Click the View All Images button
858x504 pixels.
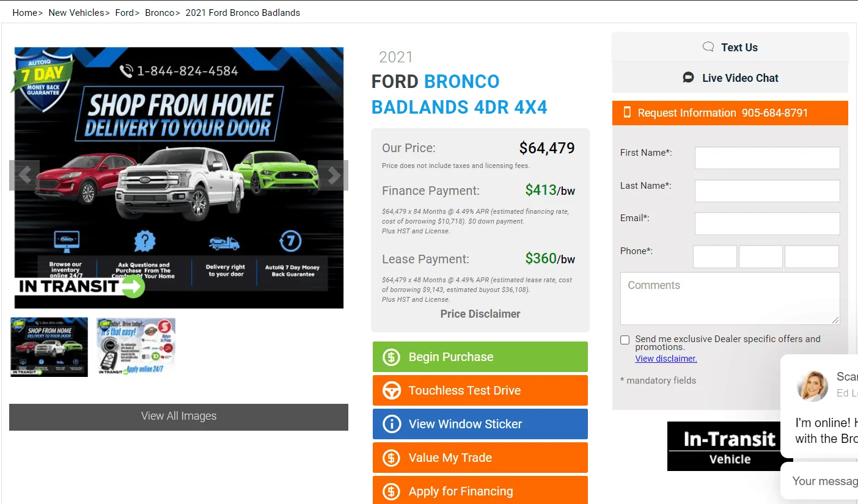coord(178,417)
